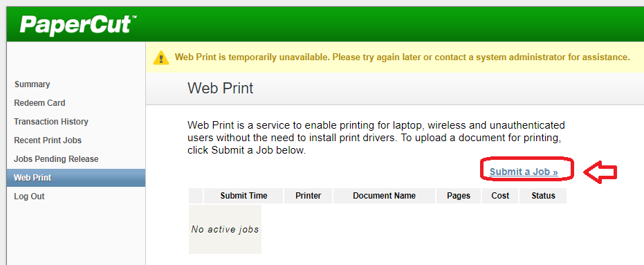The image size is (644, 265).
Task: Click the red arrow annotation
Action: pos(600,172)
